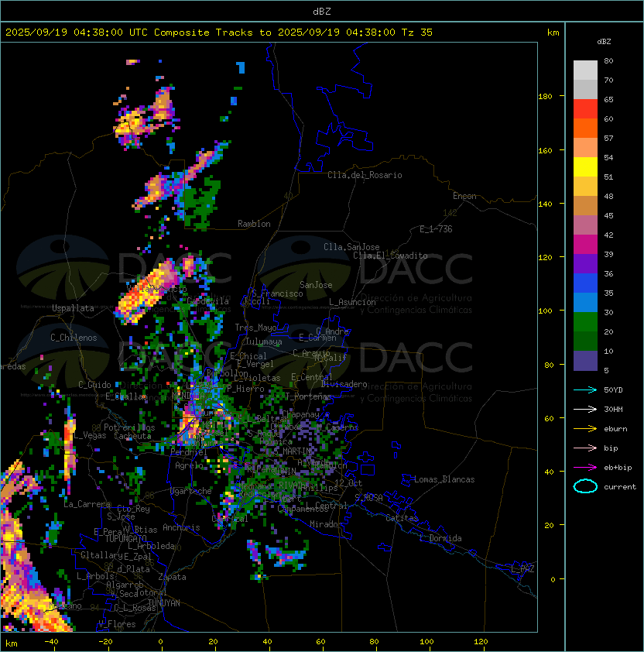
Task: Click the dBZ title at the top
Action: tap(322, 11)
